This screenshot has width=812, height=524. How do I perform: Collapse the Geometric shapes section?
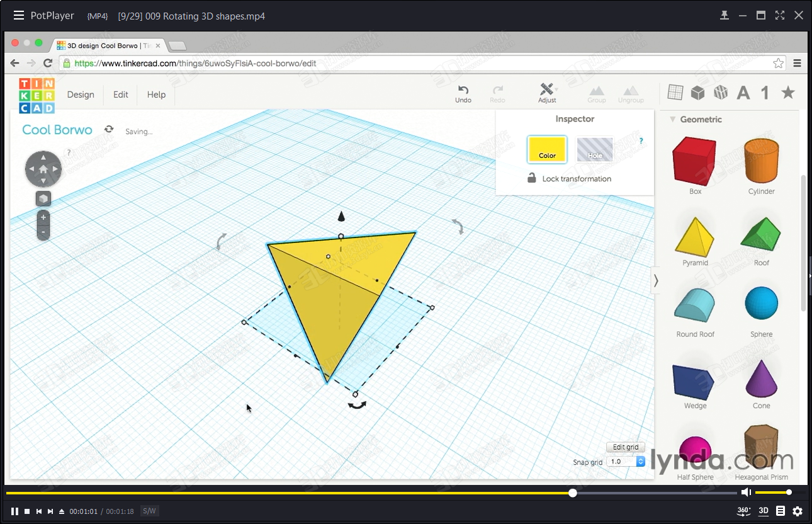[x=672, y=119]
